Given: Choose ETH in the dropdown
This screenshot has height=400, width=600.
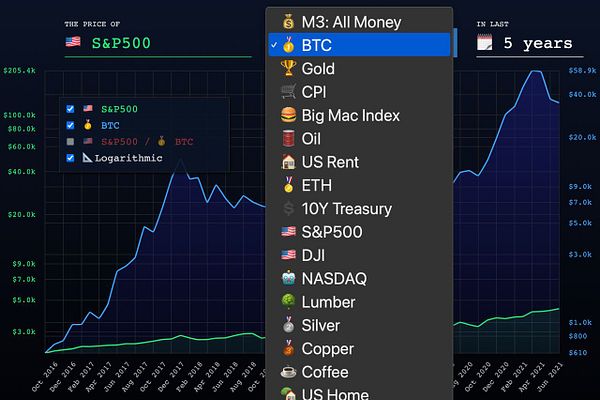Looking at the screenshot, I should click(359, 185).
